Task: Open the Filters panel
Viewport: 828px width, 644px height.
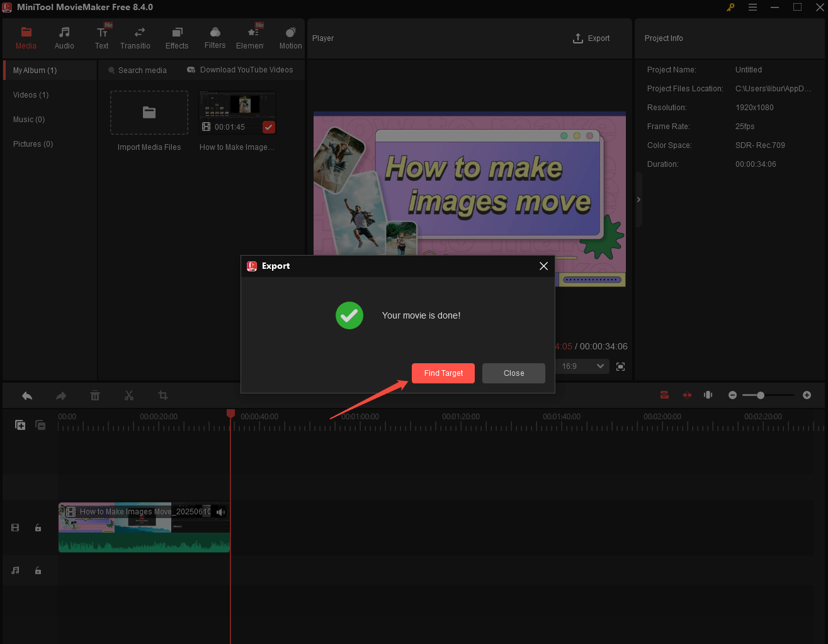Action: tap(215, 36)
